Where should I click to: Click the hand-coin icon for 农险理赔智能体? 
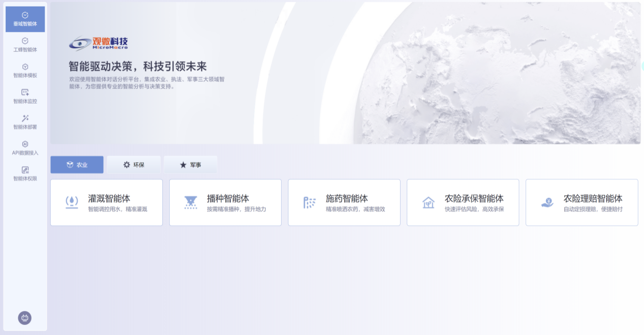coord(547,202)
